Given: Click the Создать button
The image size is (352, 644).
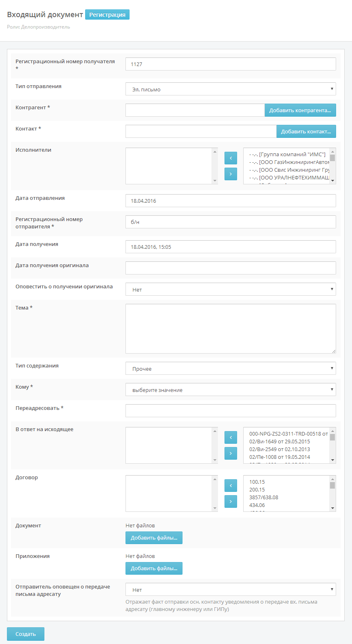Looking at the screenshot, I should click(x=26, y=634).
